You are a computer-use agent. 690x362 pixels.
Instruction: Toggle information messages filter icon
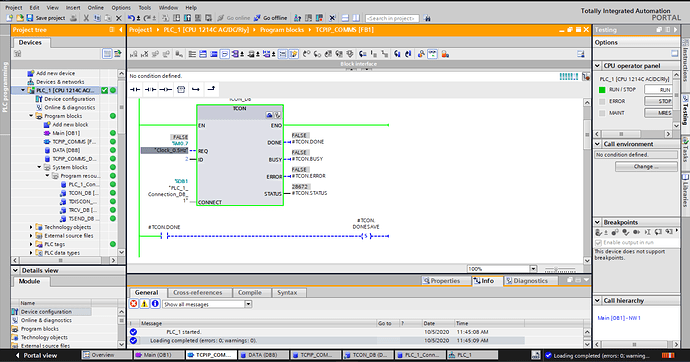155,304
